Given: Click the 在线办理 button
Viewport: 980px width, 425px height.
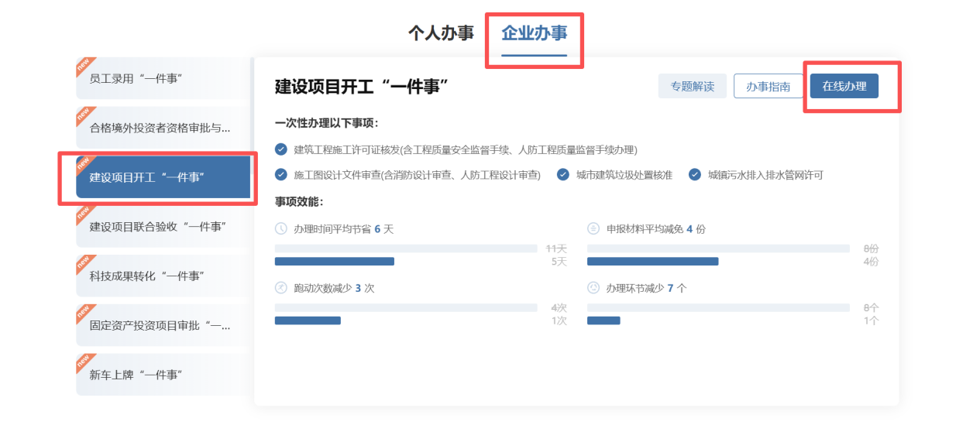Looking at the screenshot, I should pyautogui.click(x=844, y=86).
